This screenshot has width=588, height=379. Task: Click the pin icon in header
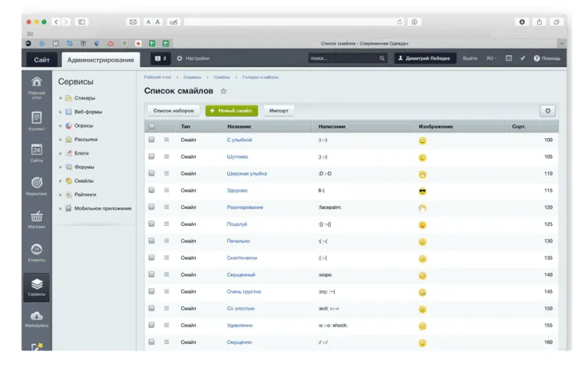523,59
